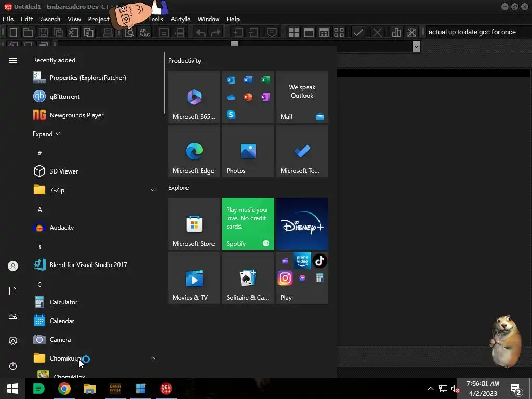
Task: Click the Start menu hamburger expand button
Action: pos(13,60)
